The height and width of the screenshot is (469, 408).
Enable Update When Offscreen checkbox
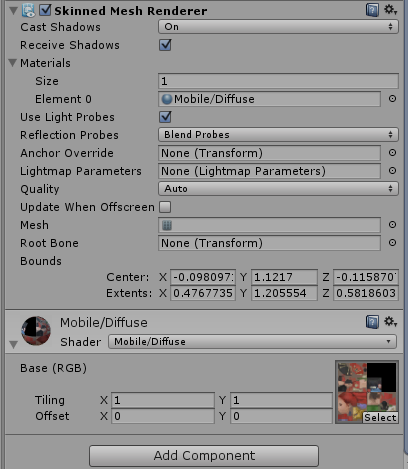[x=165, y=207]
